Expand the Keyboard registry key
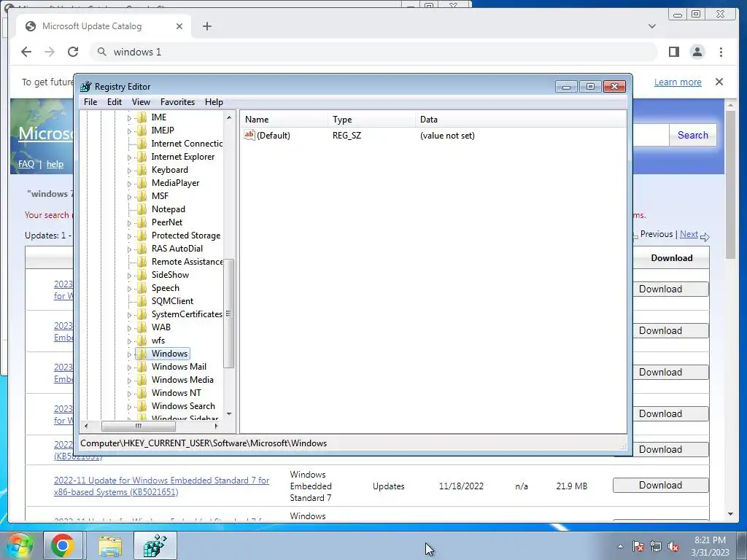Image resolution: width=747 pixels, height=560 pixels. [x=129, y=170]
